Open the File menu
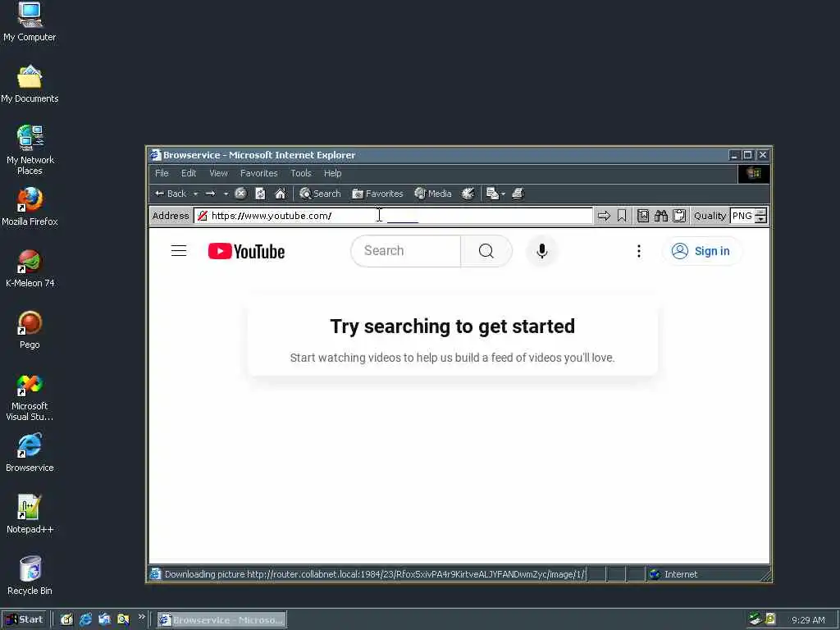 (162, 173)
